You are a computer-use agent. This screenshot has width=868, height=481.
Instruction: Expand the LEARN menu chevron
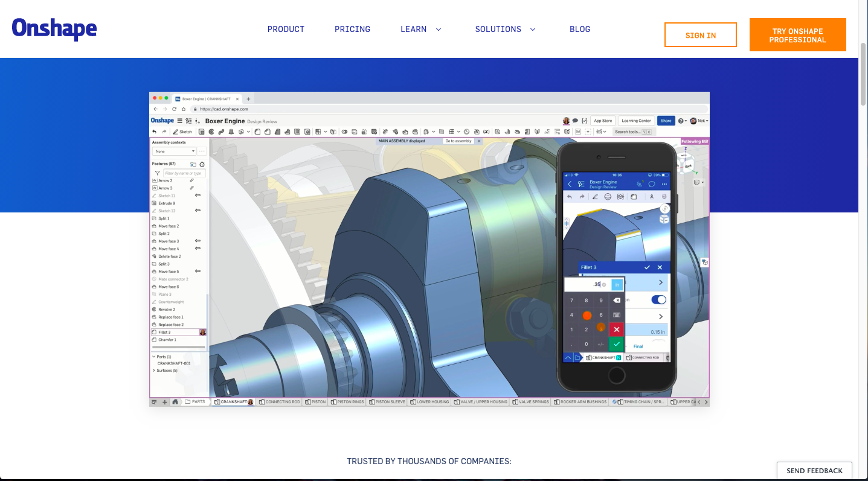439,29
